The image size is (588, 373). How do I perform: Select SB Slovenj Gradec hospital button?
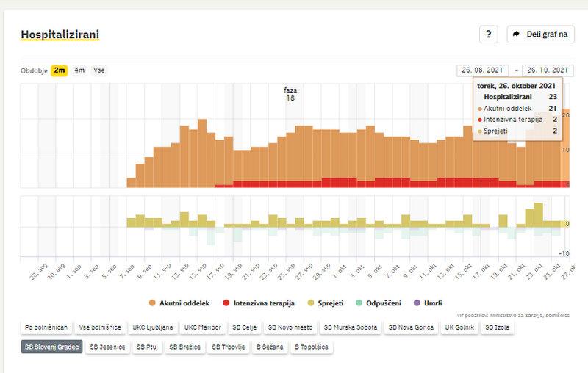pos(51,347)
